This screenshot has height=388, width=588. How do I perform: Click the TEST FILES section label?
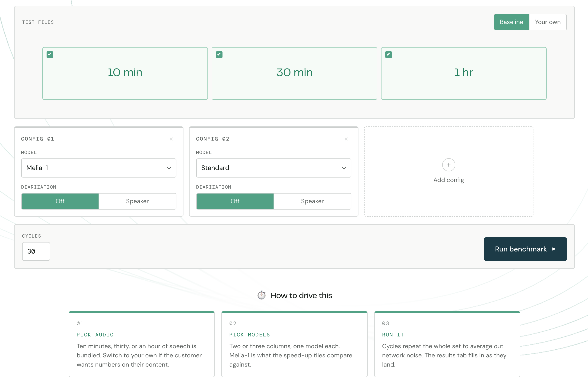tap(38, 22)
